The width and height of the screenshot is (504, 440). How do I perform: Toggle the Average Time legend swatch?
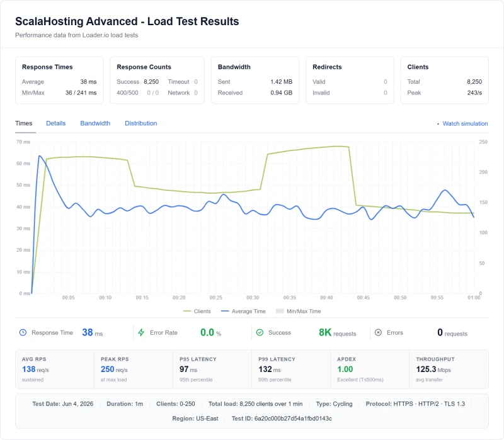click(225, 311)
